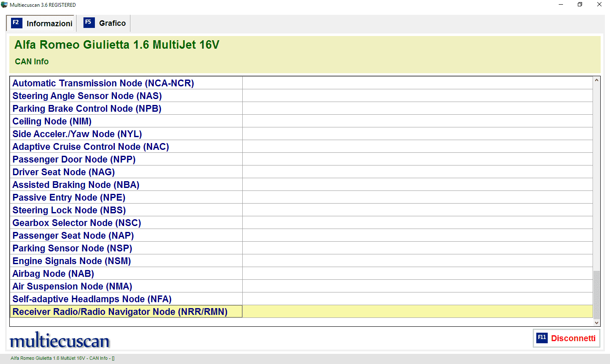Select Adaptive Cruise Control Node (NAC)
Screen dimensions: 610x364
tap(301, 146)
